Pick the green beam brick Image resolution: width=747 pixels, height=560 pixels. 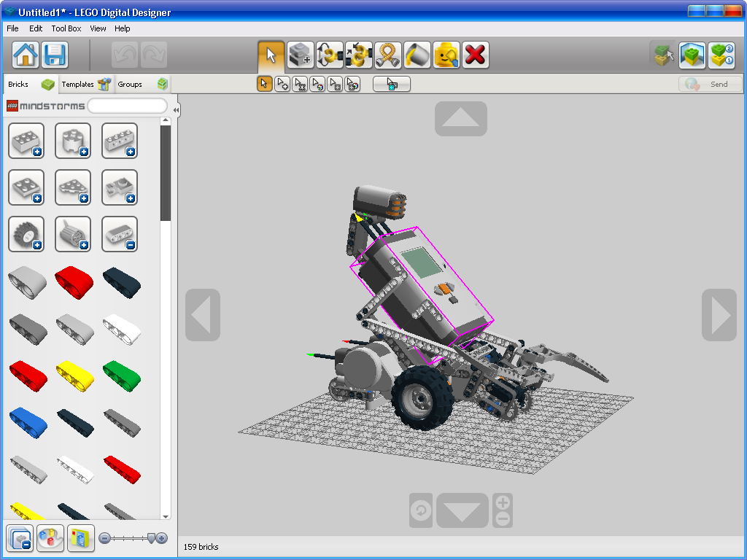[122, 376]
